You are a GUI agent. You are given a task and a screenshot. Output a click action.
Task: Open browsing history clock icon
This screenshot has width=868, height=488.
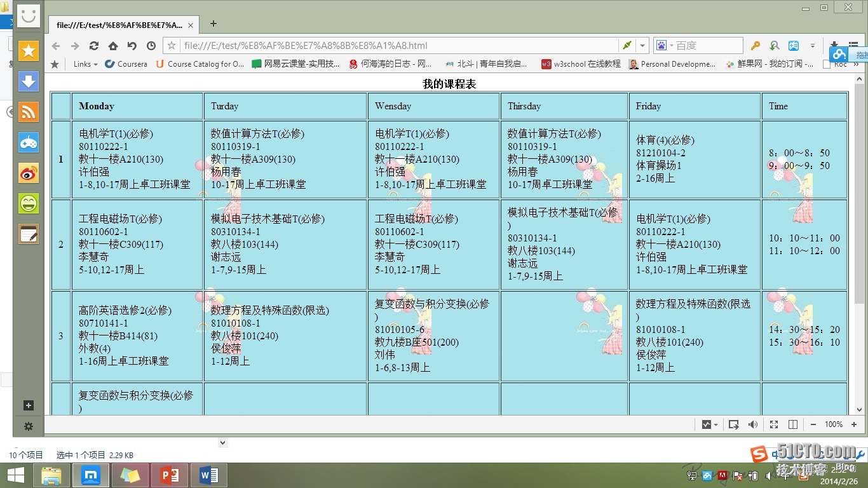(151, 46)
